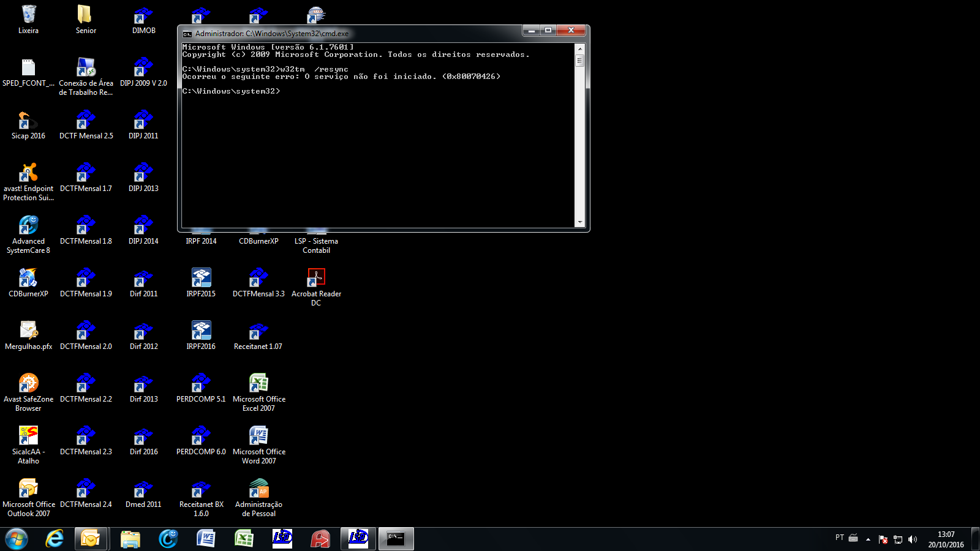Viewport: 980px width, 551px height.
Task: Select the DIMOB desktop shortcut
Action: (144, 19)
